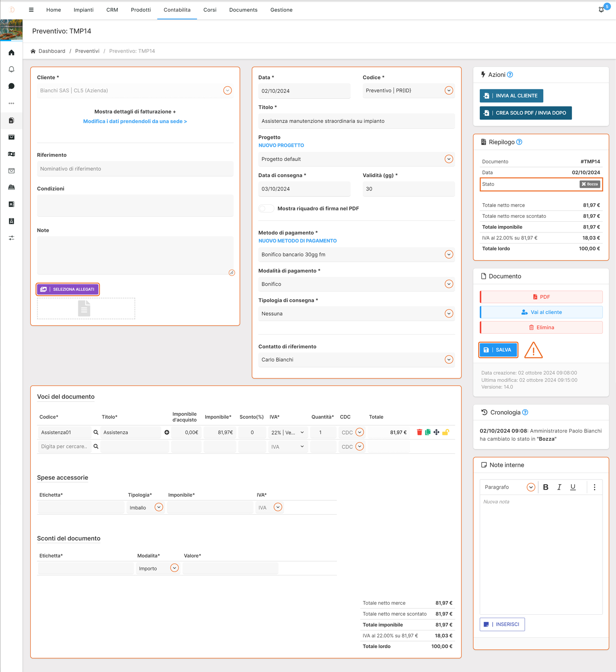Duplicate the Assistenza row using green copy icon
Viewport: 616px width, 672px height.
pos(428,432)
